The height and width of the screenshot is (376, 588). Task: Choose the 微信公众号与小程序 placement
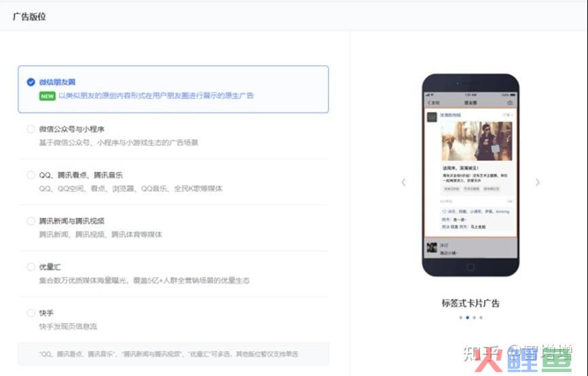coord(31,129)
